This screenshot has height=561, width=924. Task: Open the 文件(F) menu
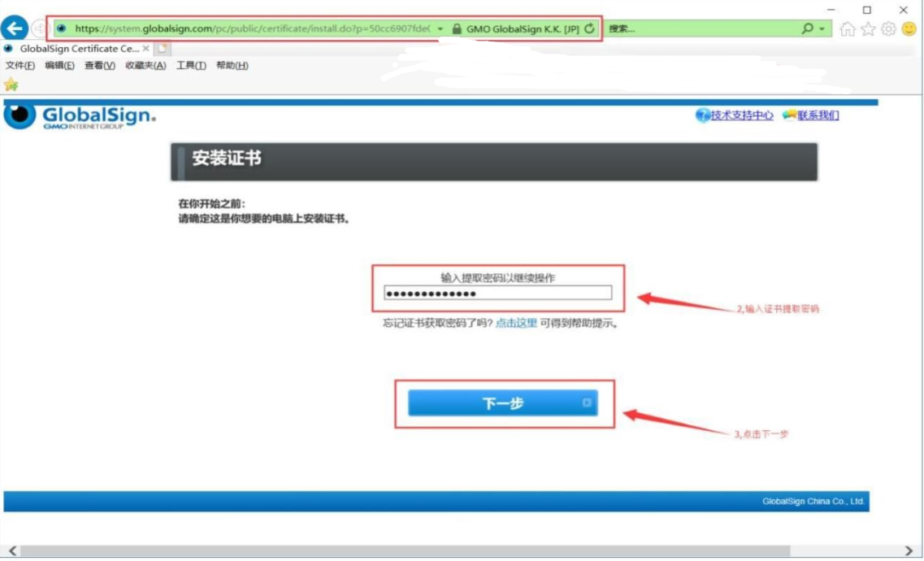[x=20, y=65]
